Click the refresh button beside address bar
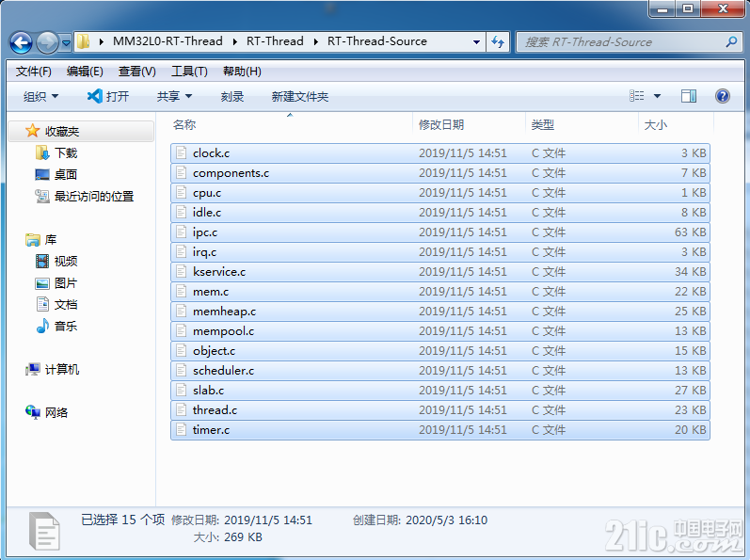 coord(498,42)
